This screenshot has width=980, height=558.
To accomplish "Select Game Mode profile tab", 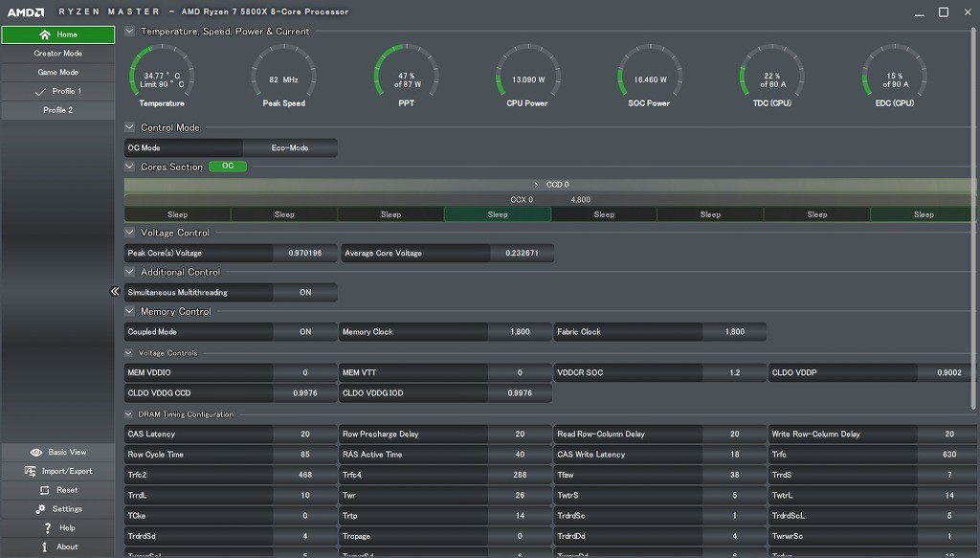I will [x=57, y=73].
